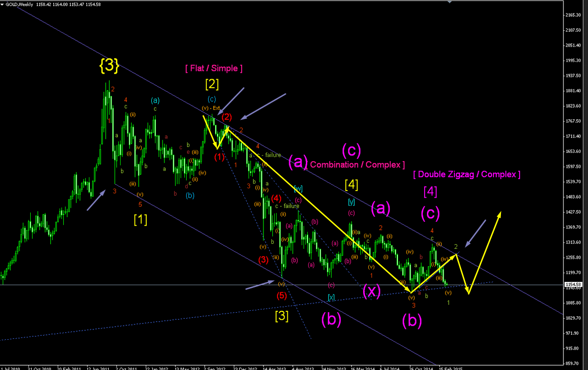Select the [ Double Zigzag / Complex ] annotation
This screenshot has width=588, height=370.
466,174
